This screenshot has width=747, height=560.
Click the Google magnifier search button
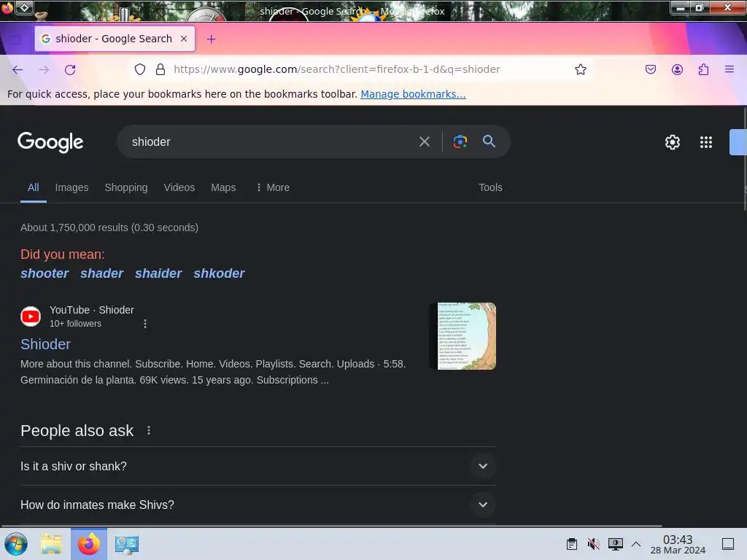(489, 141)
